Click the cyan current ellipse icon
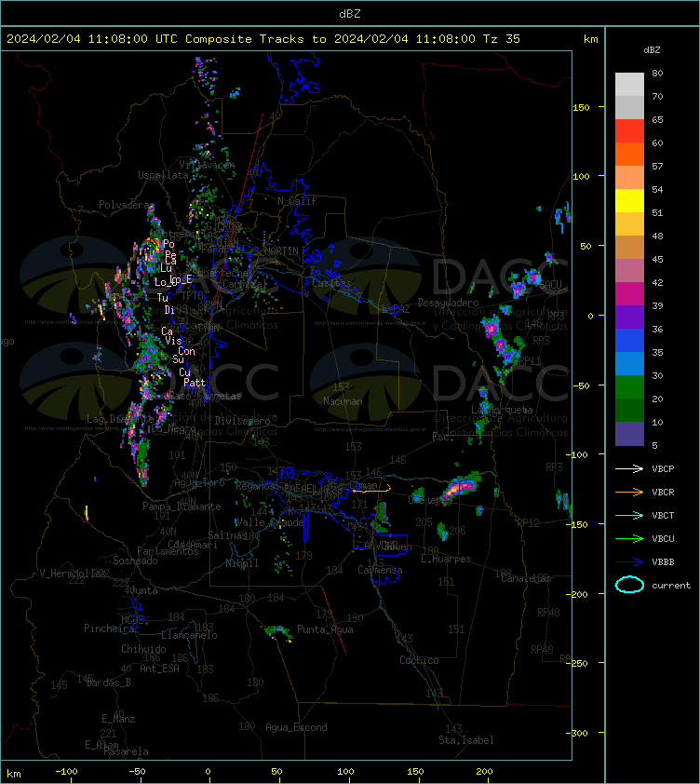The image size is (700, 784). tap(629, 585)
